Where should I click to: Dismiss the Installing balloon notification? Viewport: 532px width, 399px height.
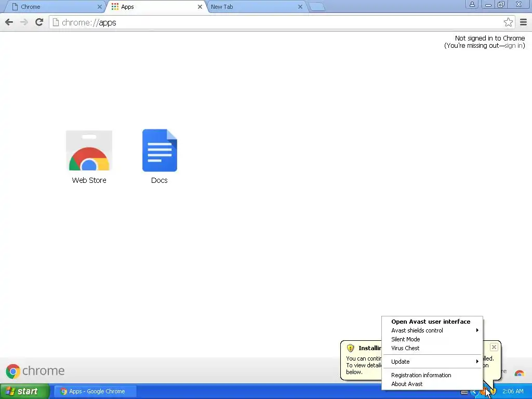[494, 347]
